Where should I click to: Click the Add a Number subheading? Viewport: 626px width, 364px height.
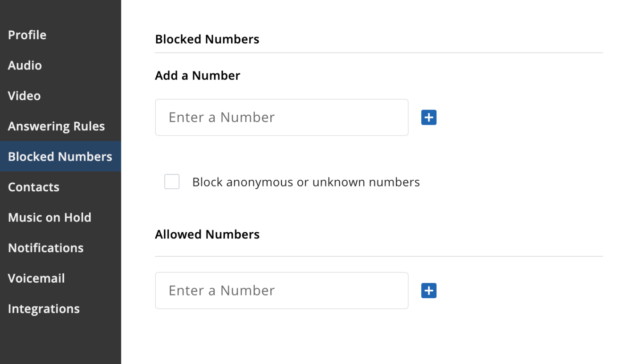(x=198, y=75)
